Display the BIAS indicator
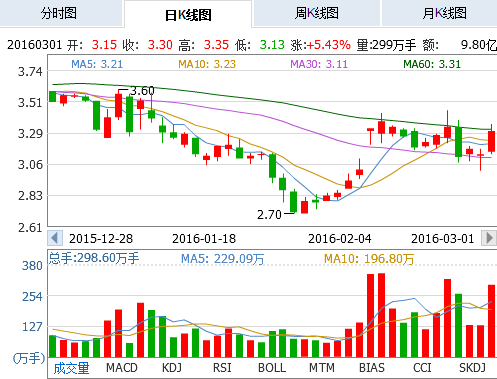The image size is (497, 379). 372,368
